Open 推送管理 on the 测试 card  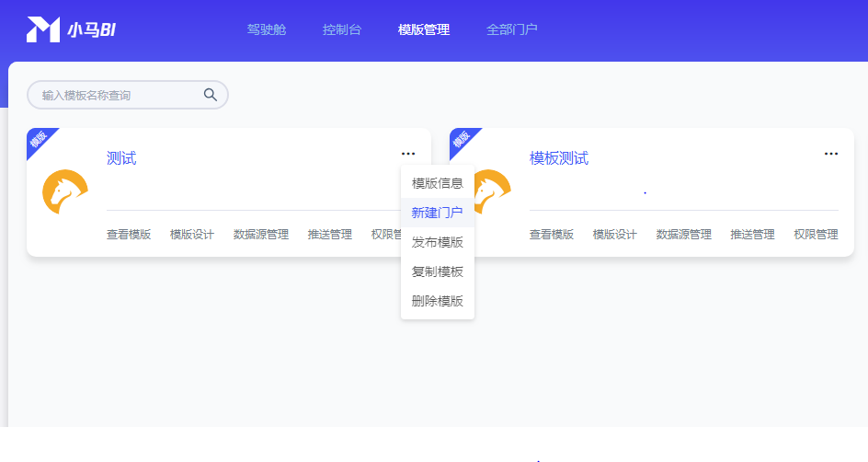pos(329,235)
